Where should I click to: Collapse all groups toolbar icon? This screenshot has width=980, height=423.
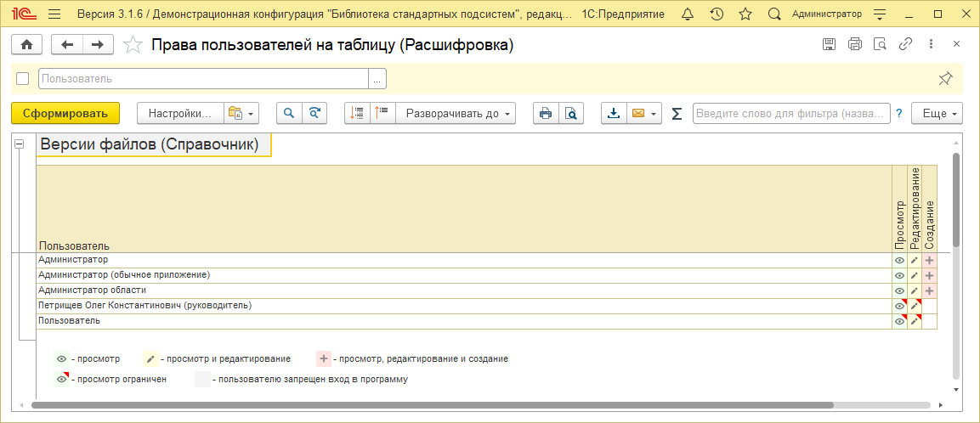coord(358,114)
